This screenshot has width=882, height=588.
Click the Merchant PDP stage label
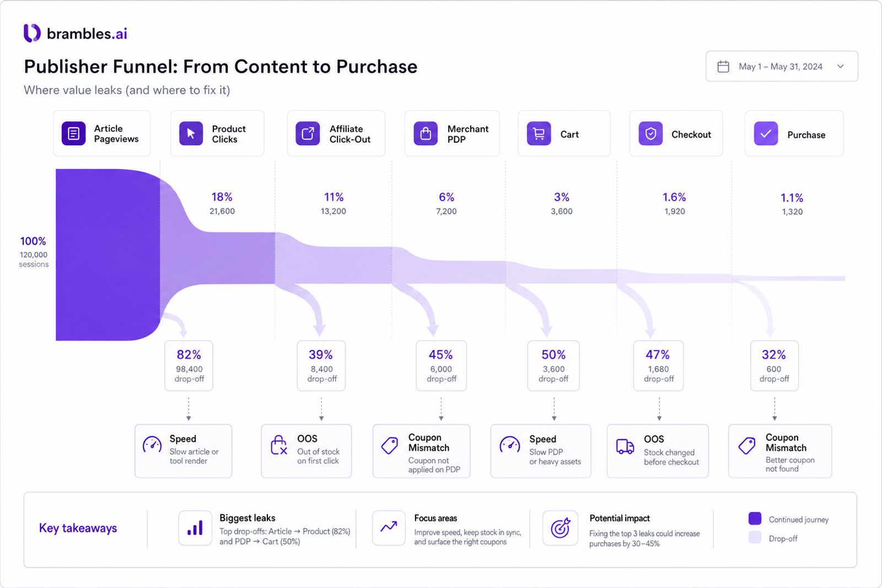467,134
